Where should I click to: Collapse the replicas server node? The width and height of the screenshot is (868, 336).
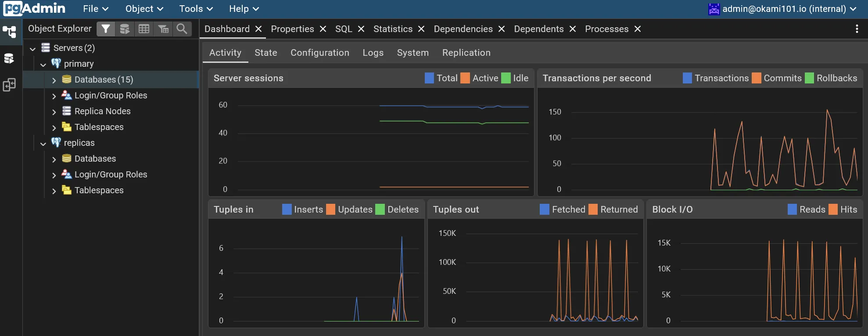pyautogui.click(x=43, y=144)
